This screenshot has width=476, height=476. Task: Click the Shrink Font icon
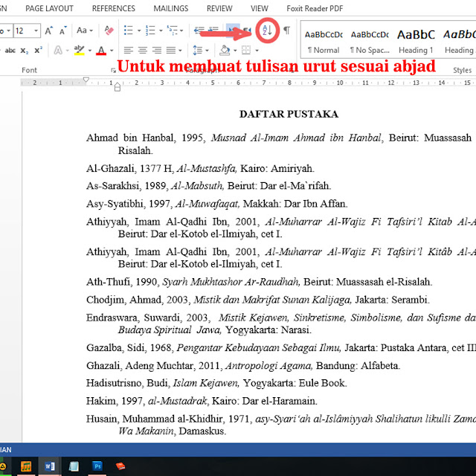click(62, 30)
